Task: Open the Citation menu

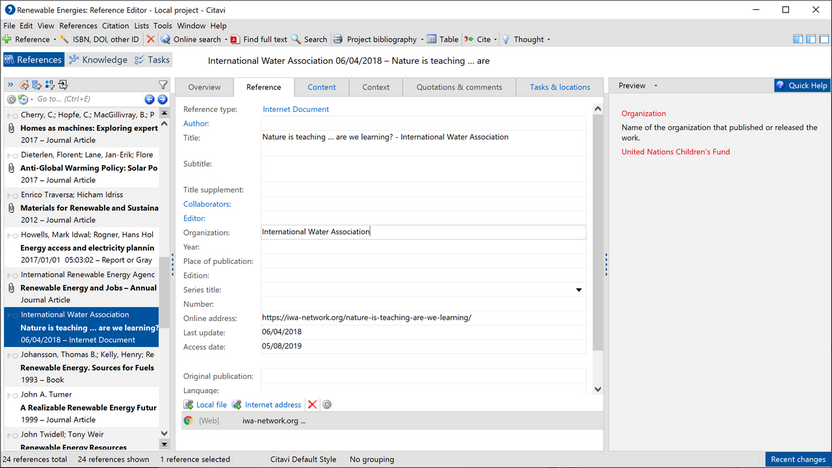Action: [x=115, y=25]
